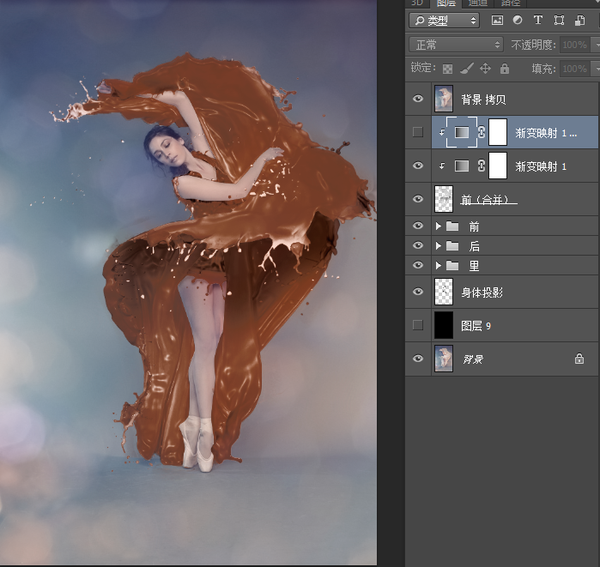
Task: Hide the 身体投影 layer
Action: tap(418, 291)
